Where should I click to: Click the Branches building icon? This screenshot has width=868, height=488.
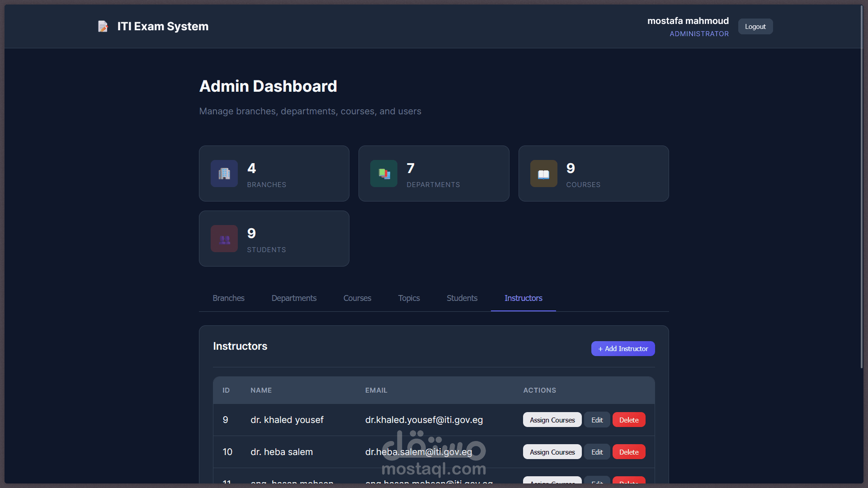224,174
